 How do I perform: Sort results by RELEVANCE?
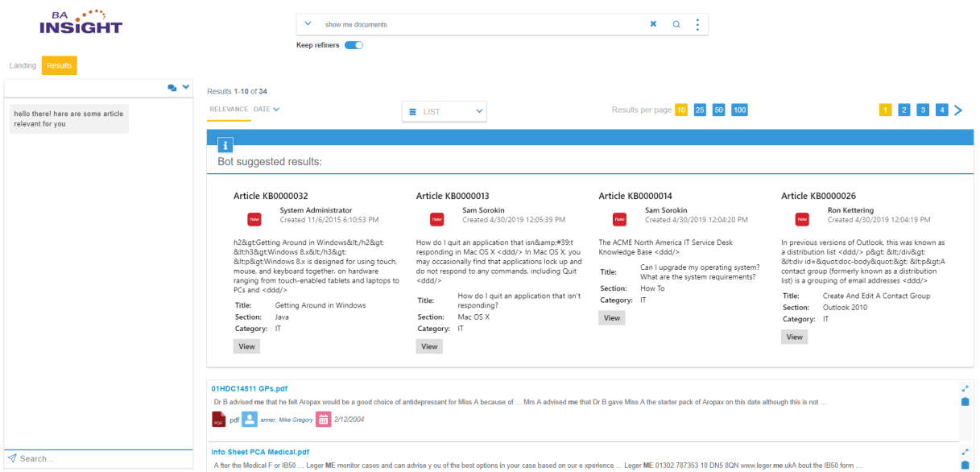point(229,109)
